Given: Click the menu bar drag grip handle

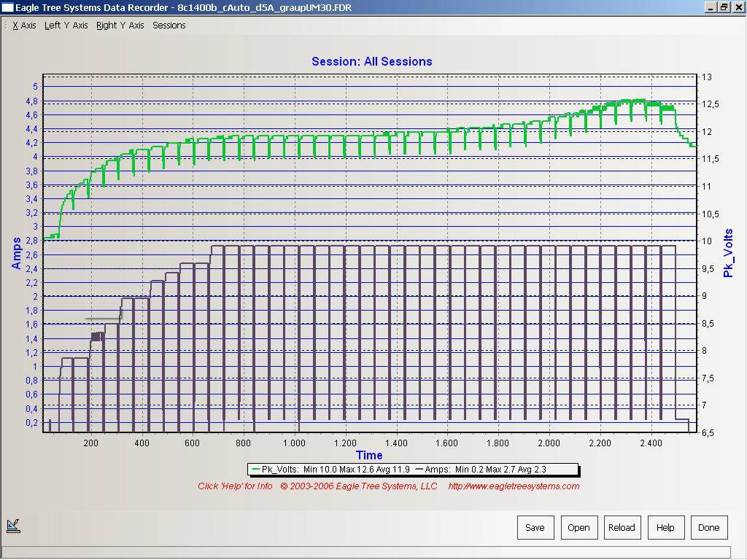Looking at the screenshot, I should click(x=5, y=26).
